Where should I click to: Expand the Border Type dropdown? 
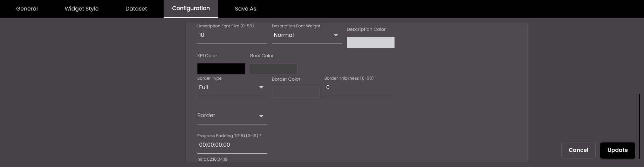click(x=232, y=87)
